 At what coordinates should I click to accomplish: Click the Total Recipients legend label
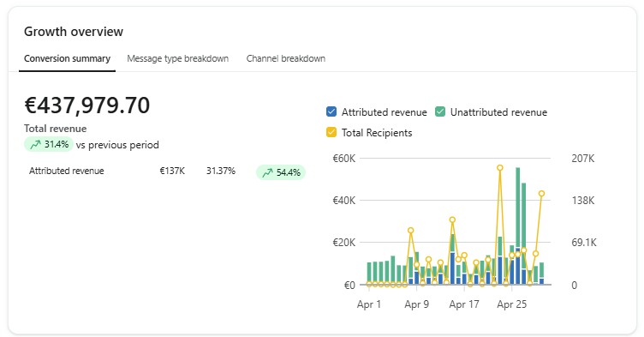click(377, 133)
